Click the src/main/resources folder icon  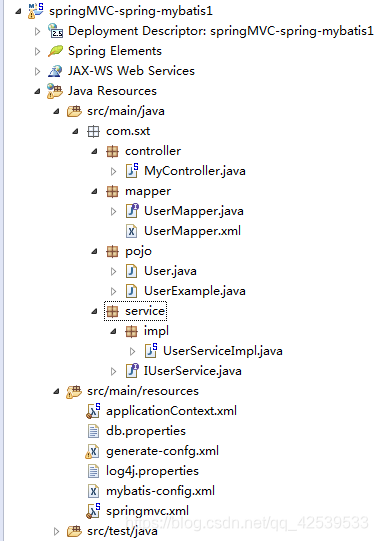click(74, 391)
